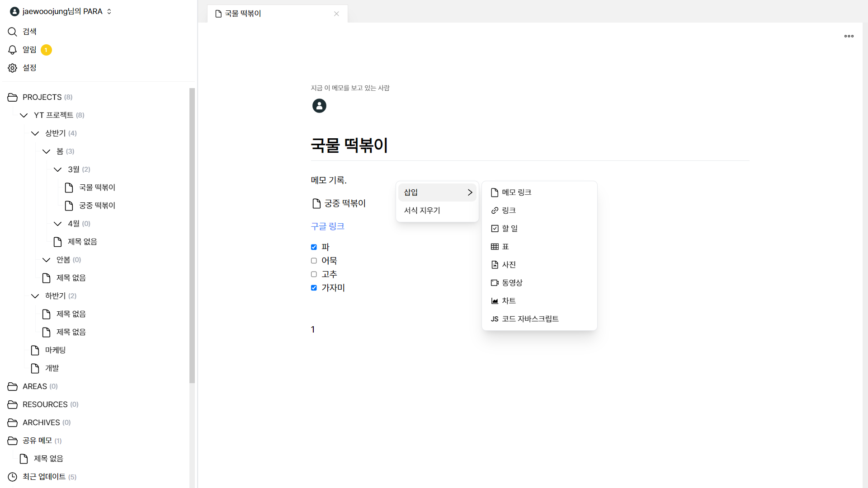Click the search magnifier icon
868x488 pixels.
[12, 32]
